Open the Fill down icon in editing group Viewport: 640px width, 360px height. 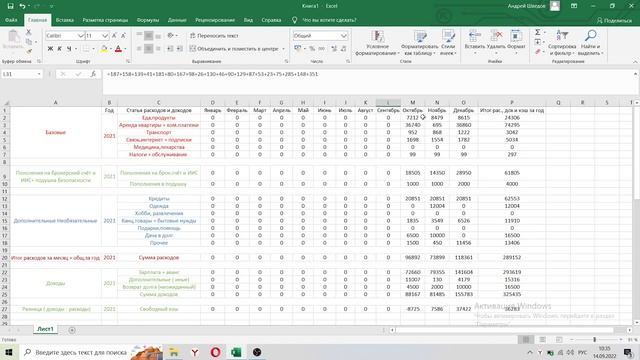pos(538,42)
